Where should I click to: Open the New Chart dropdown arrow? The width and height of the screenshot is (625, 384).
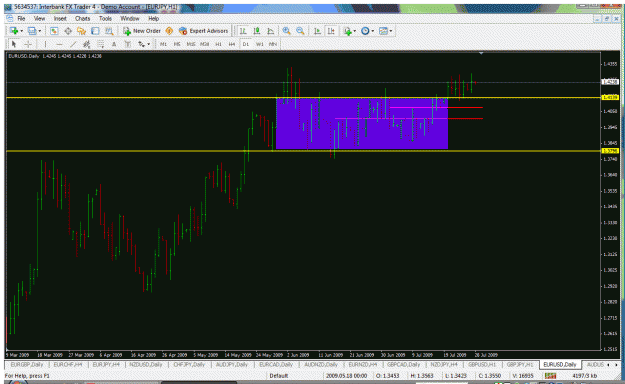(21, 31)
